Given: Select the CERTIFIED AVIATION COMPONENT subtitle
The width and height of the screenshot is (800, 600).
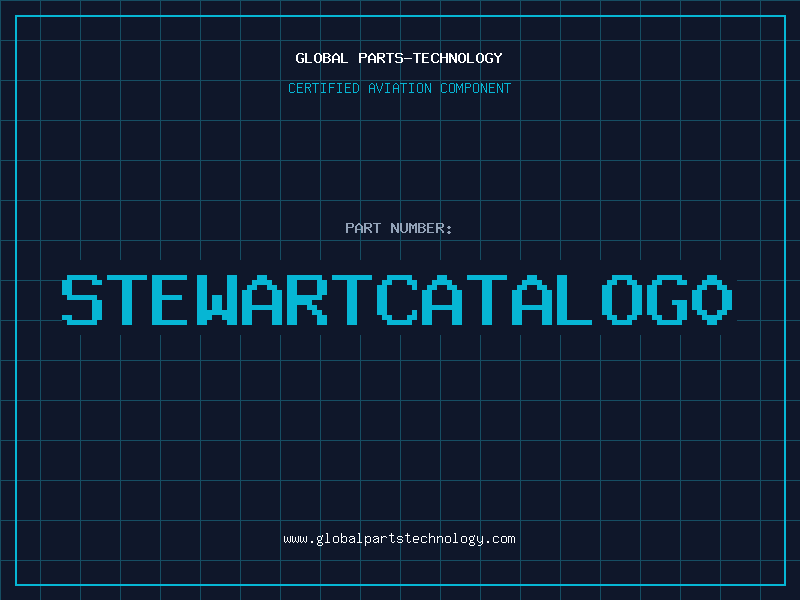Looking at the screenshot, I should click(x=399, y=88).
